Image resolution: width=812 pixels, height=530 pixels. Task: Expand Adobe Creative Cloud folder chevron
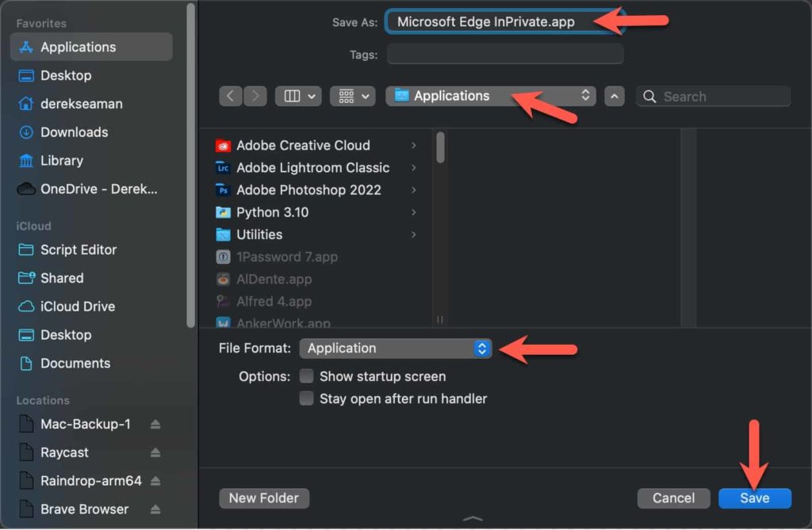point(414,146)
